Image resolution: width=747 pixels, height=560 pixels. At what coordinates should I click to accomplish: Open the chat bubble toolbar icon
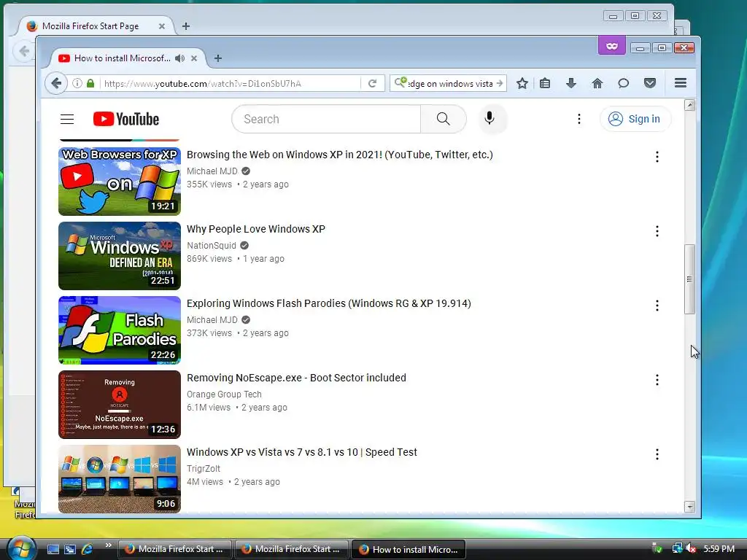(623, 84)
